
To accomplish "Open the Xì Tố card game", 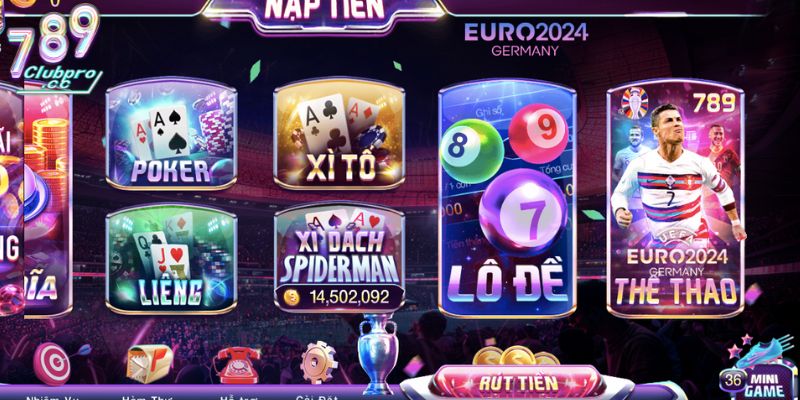I will (x=339, y=134).
